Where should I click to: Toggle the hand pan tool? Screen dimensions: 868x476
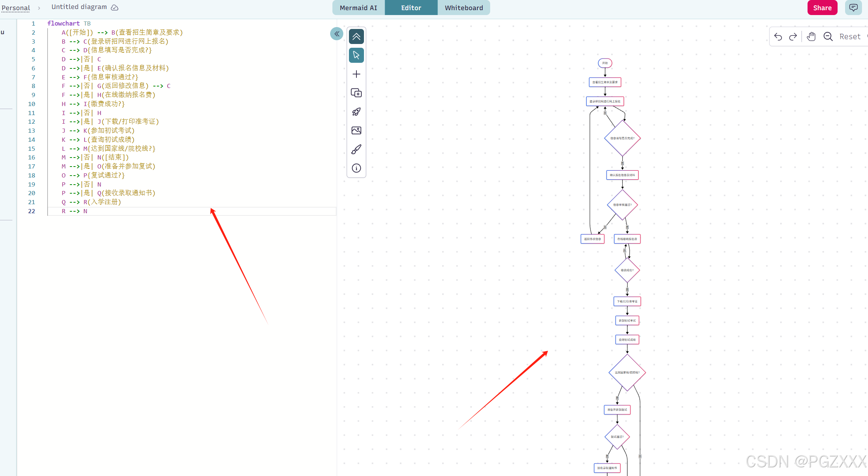tap(811, 36)
